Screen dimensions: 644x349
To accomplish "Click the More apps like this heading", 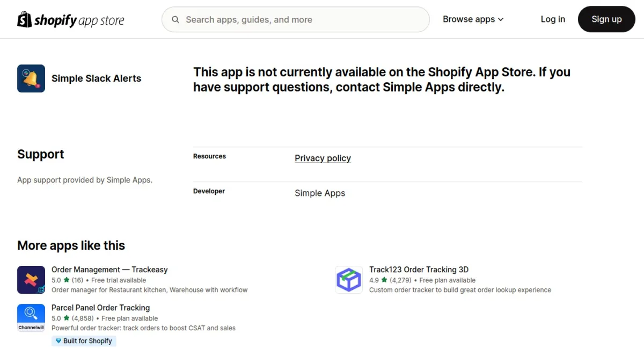I will [x=71, y=245].
